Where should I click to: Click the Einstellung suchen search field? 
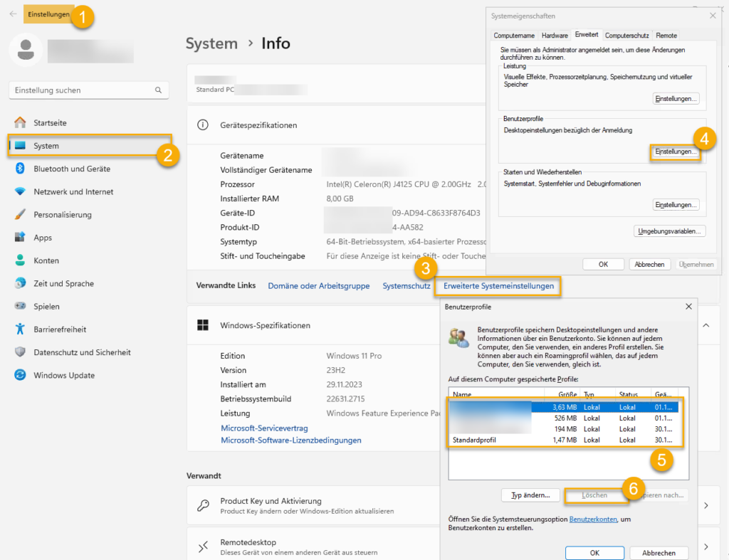[82, 90]
